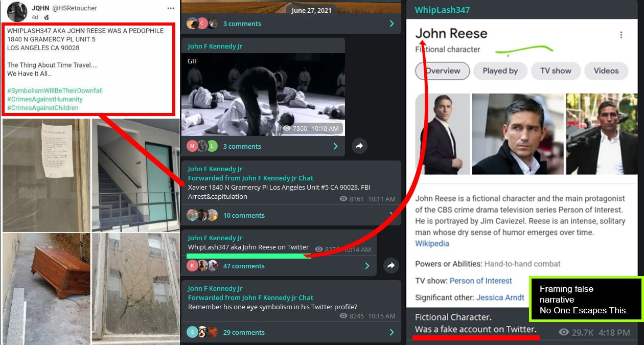Open the three-dot menu on JQHN's post
This screenshot has height=345, width=644.
[171, 8]
